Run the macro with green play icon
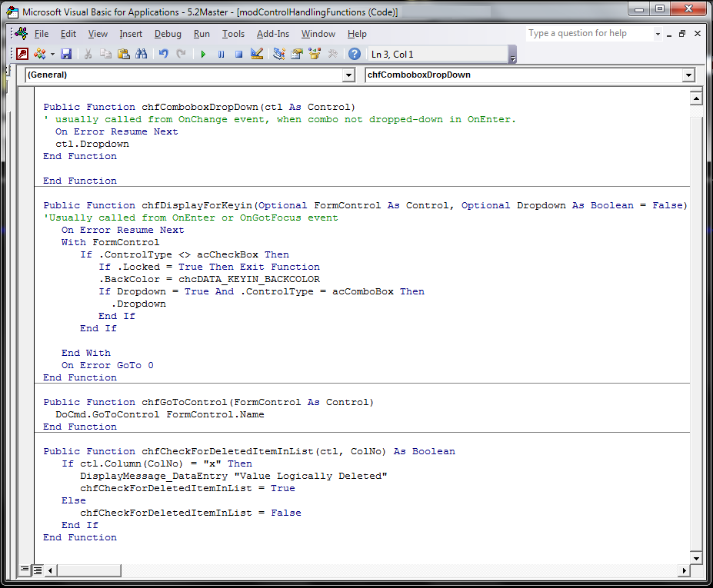The height and width of the screenshot is (588, 713). click(x=203, y=54)
